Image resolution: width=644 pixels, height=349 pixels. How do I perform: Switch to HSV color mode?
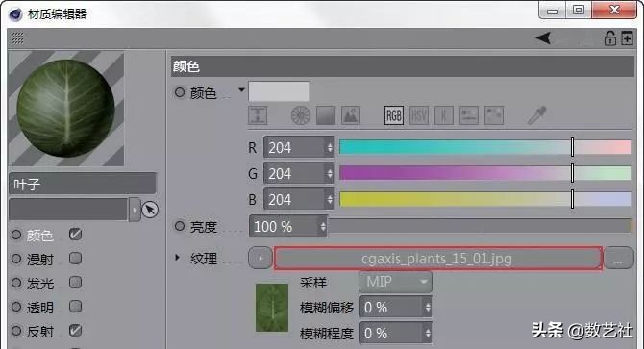(x=419, y=115)
